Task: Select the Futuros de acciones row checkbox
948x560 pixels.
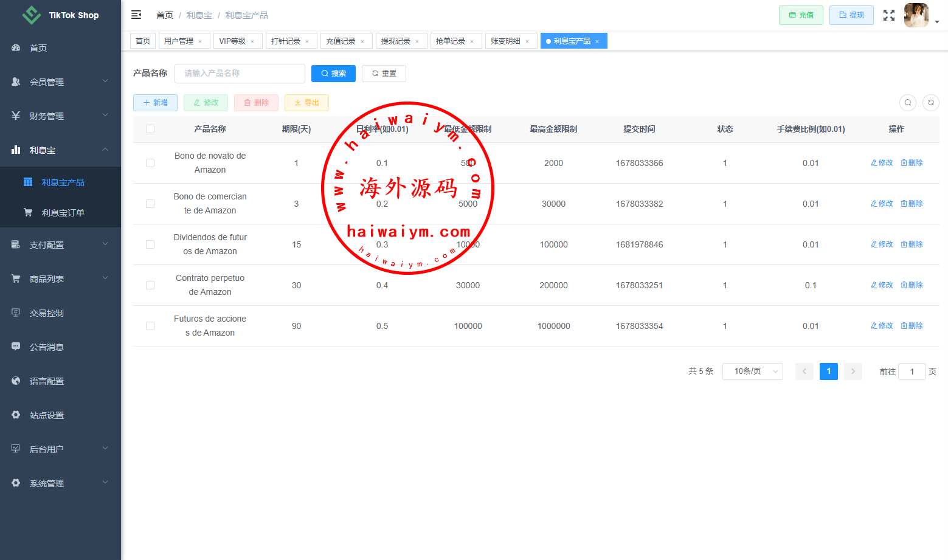Action: pos(150,326)
